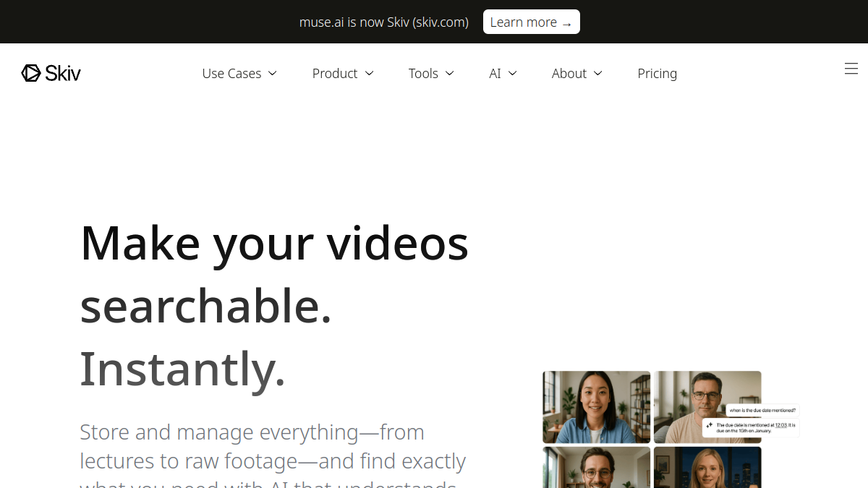Click the Skiv logo icon
The height and width of the screenshot is (488, 868).
pyautogui.click(x=31, y=73)
